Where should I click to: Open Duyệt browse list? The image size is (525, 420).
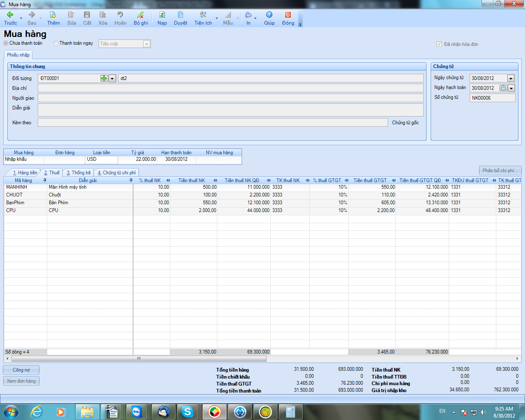coord(180,18)
